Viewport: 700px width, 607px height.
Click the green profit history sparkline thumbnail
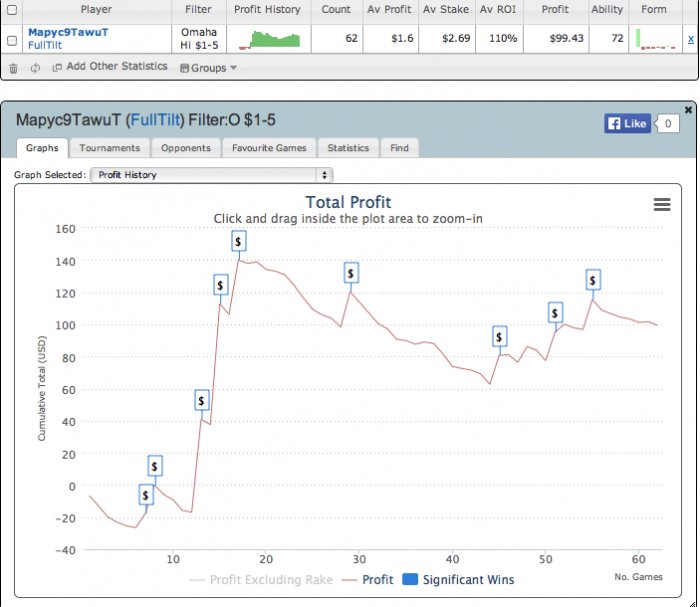269,40
